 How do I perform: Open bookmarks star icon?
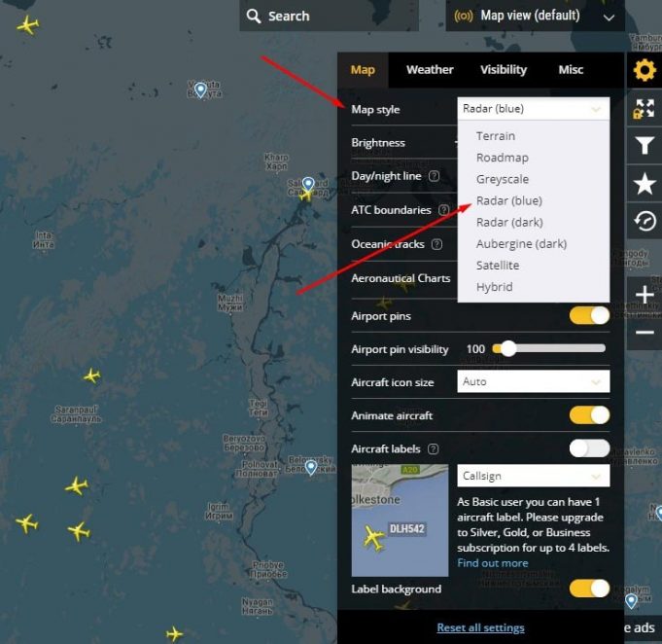645,184
